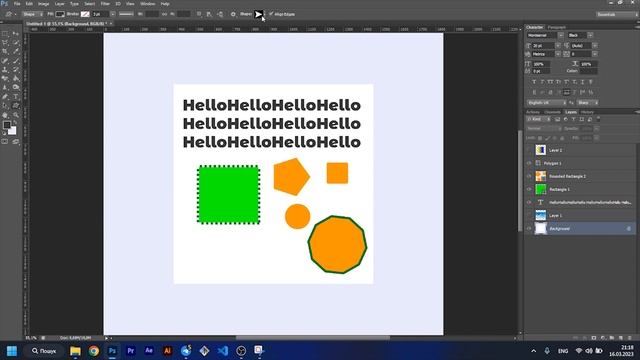Select the Lasso tool

point(5,42)
